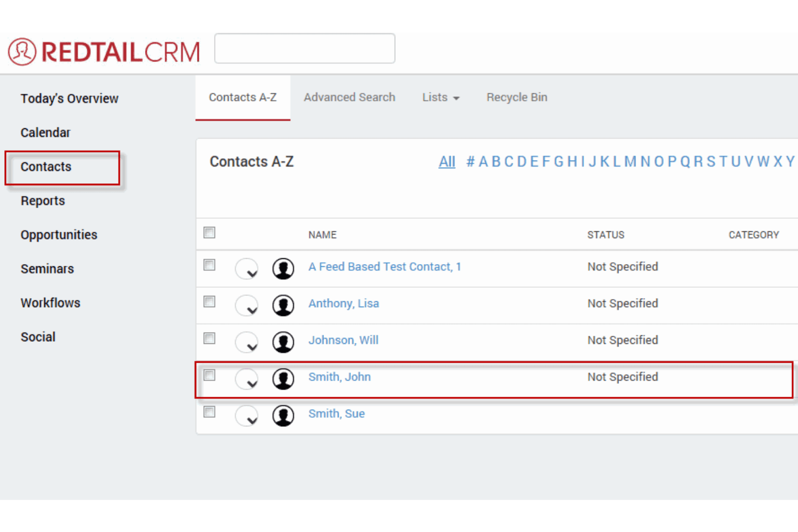Click the Redtail CRM logo
Screen dimensions: 798x532
click(104, 52)
